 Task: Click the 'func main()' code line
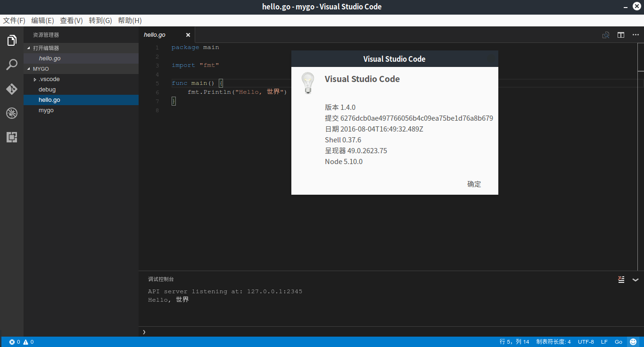click(x=197, y=83)
